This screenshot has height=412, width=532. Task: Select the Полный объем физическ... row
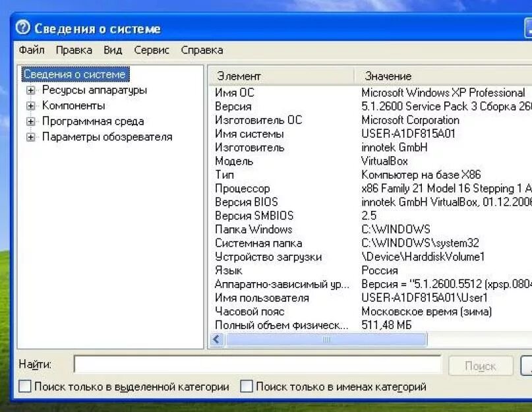pyautogui.click(x=370, y=325)
